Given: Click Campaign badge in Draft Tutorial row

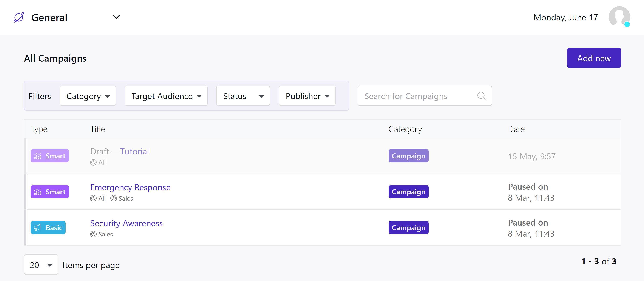Looking at the screenshot, I should pyautogui.click(x=409, y=156).
